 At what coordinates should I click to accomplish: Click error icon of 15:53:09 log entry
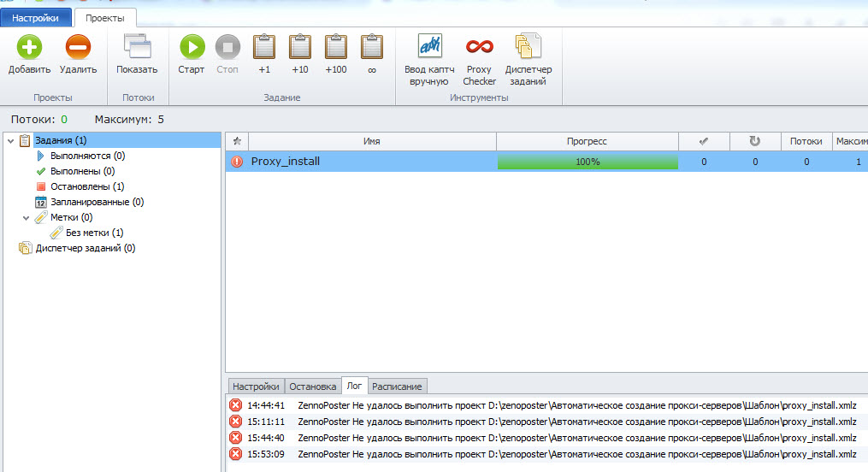click(236, 454)
